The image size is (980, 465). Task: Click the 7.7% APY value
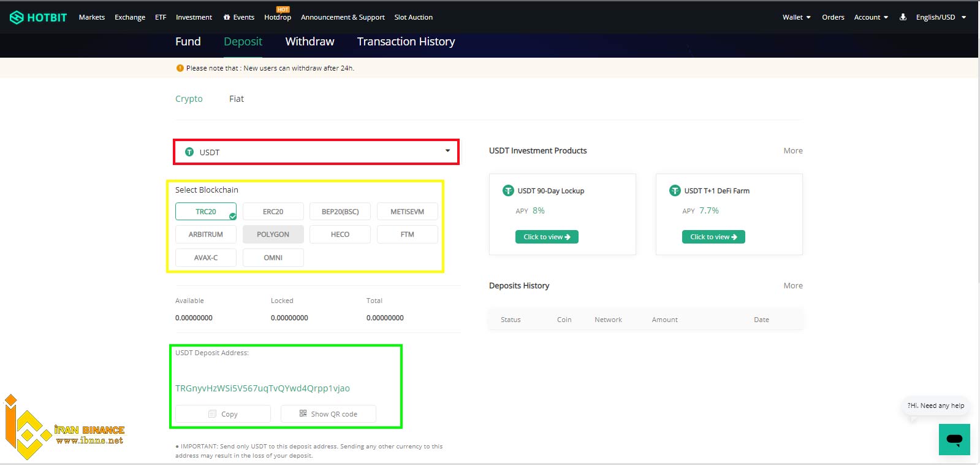tap(709, 210)
